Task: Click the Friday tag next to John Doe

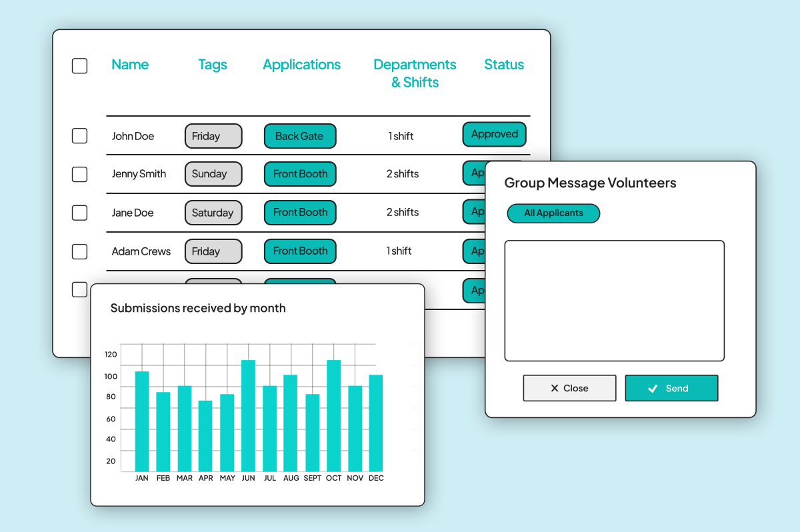Action: [213, 135]
